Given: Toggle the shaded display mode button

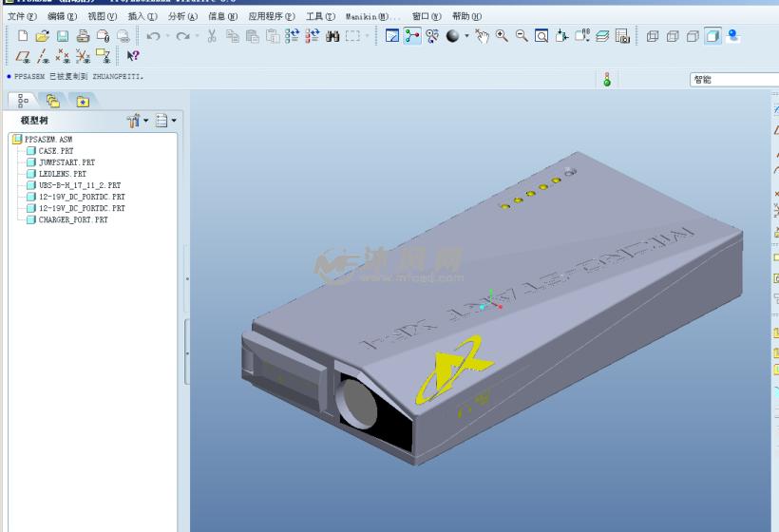Looking at the screenshot, I should [712, 36].
